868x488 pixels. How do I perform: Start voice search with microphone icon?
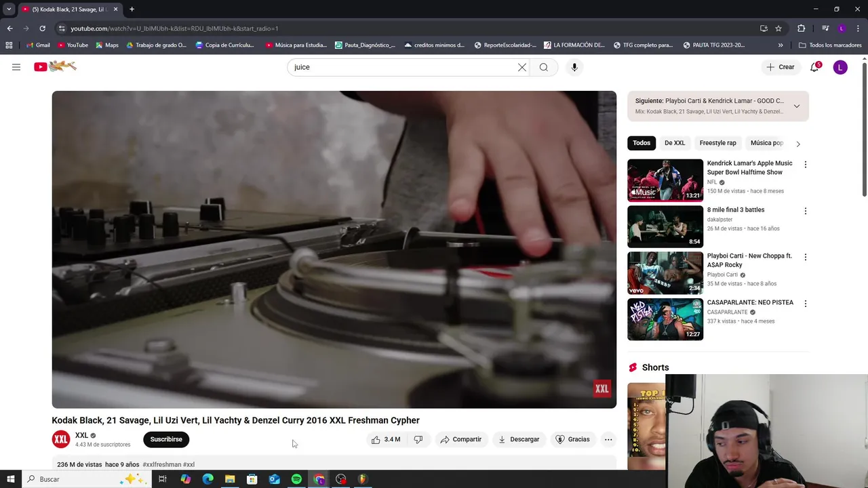tap(574, 67)
